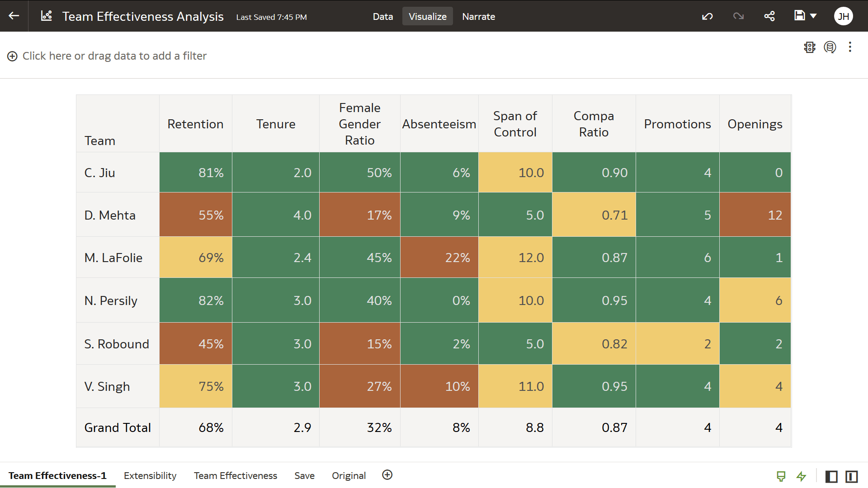Open the kebab menu above the table
The width and height of the screenshot is (868, 488).
(x=850, y=47)
